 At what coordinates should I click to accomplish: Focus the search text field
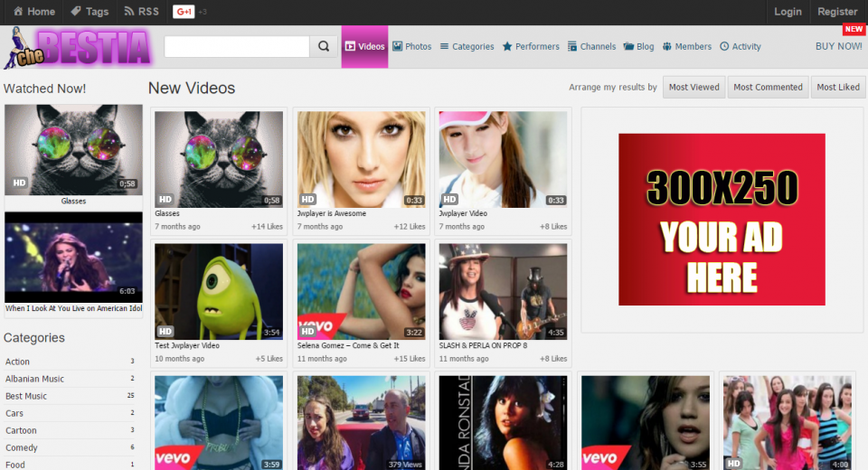[237, 46]
